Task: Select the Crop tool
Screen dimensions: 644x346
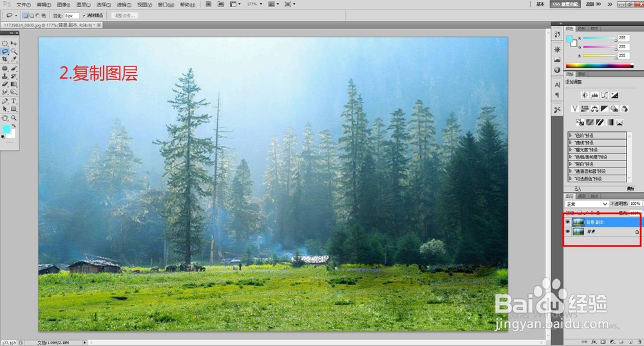Action: (5, 59)
